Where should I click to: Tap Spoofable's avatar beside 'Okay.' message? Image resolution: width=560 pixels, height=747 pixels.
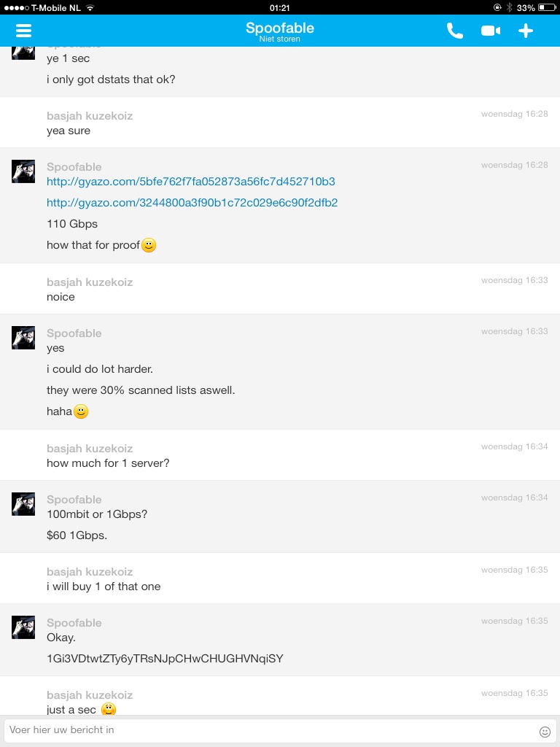pos(23,627)
